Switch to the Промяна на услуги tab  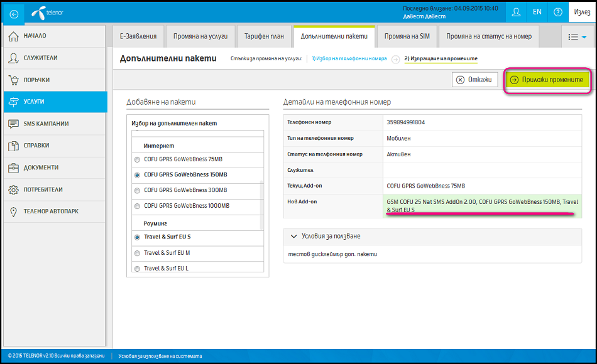coord(200,36)
